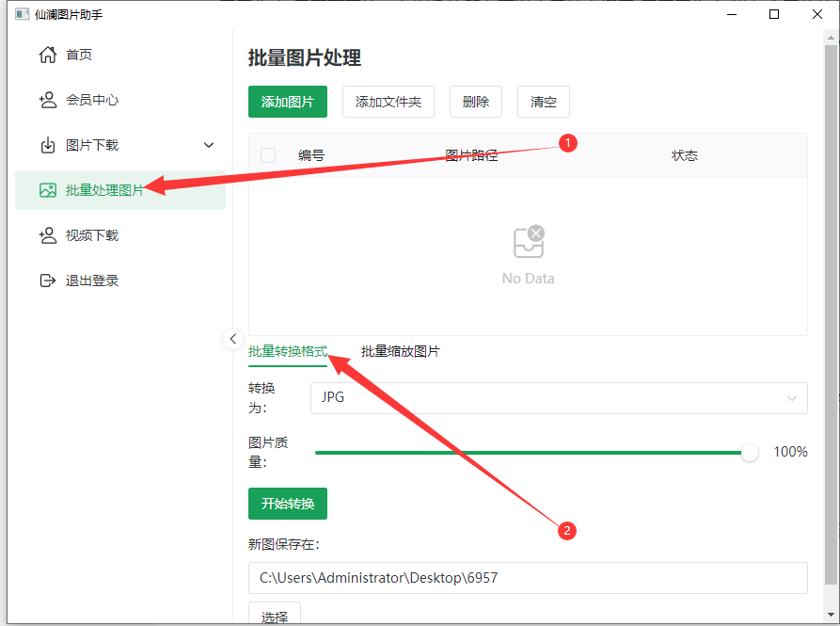Viewport: 840px width, 626px height.
Task: Click the 退出登录 logout icon
Action: pyautogui.click(x=48, y=281)
